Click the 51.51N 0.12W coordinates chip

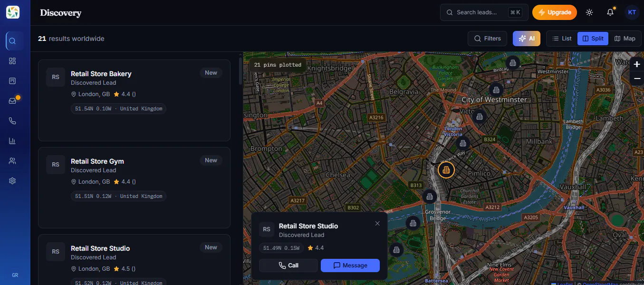pyautogui.click(x=118, y=196)
